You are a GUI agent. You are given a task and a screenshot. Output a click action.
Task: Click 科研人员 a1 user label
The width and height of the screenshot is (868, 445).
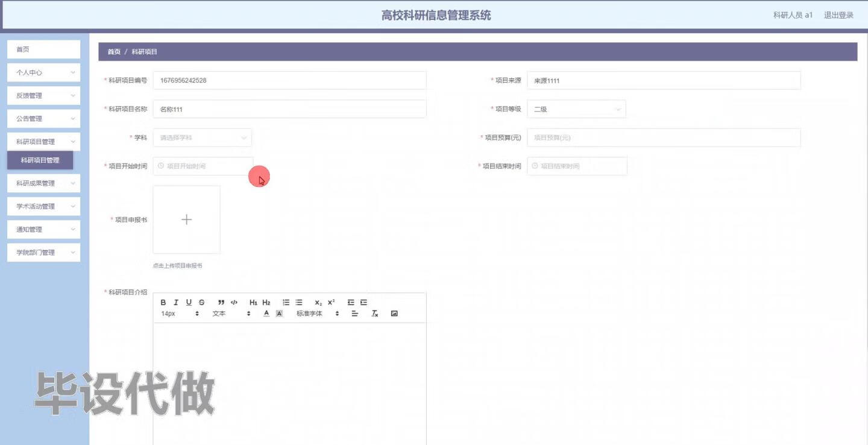(793, 15)
